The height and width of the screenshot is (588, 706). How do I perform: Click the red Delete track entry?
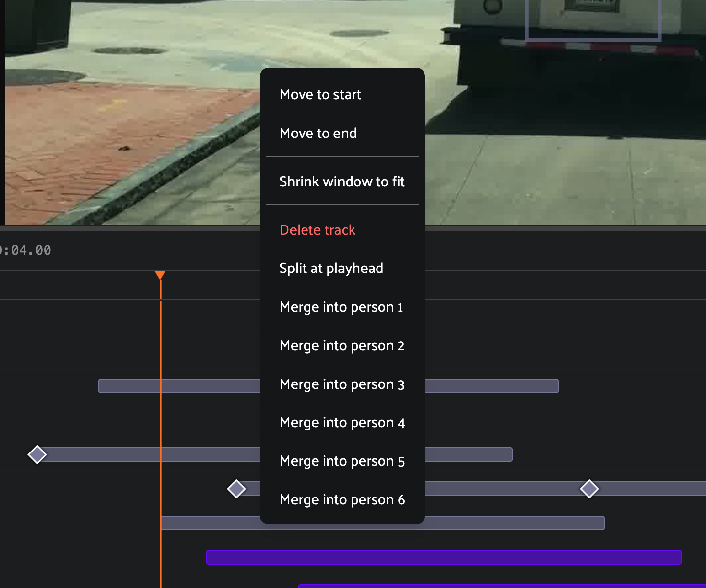point(342,230)
